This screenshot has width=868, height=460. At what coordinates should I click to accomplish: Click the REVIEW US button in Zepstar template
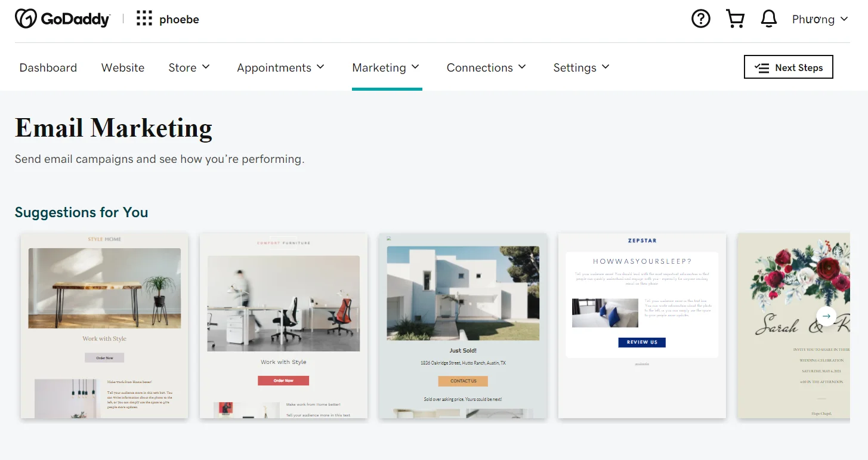click(x=642, y=342)
